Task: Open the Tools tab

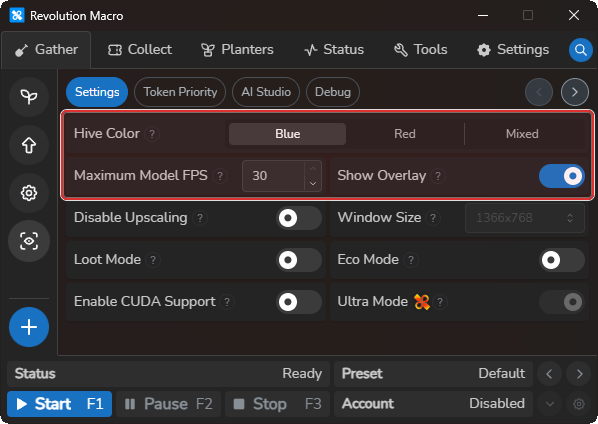Action: click(x=420, y=50)
